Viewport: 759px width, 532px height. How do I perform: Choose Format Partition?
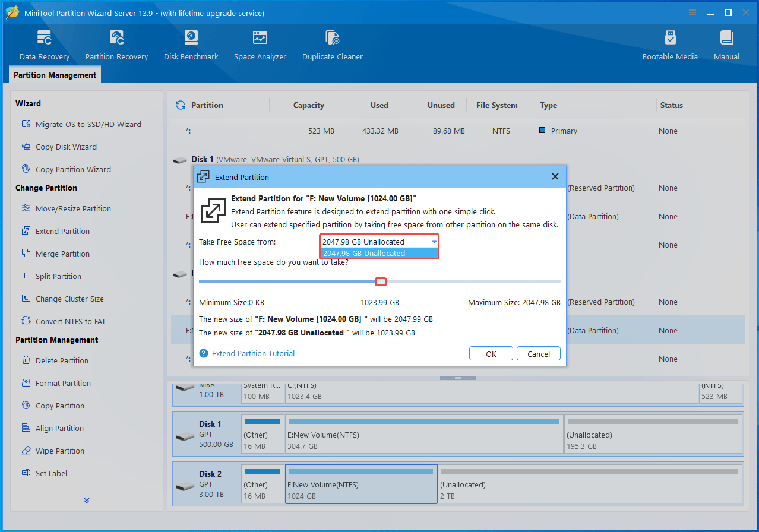[x=56, y=383]
